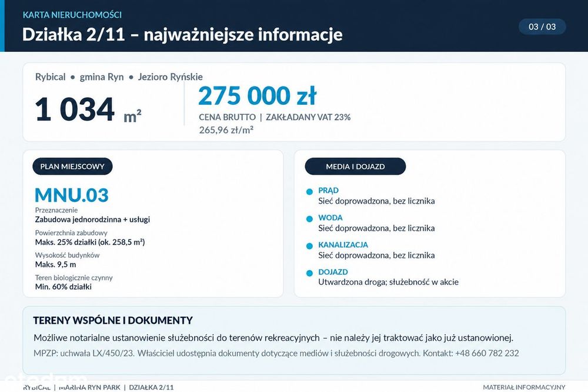Click the sentence starting 'Możliwe notarialne ustanowienie'
The image size is (588, 392).
click(273, 338)
